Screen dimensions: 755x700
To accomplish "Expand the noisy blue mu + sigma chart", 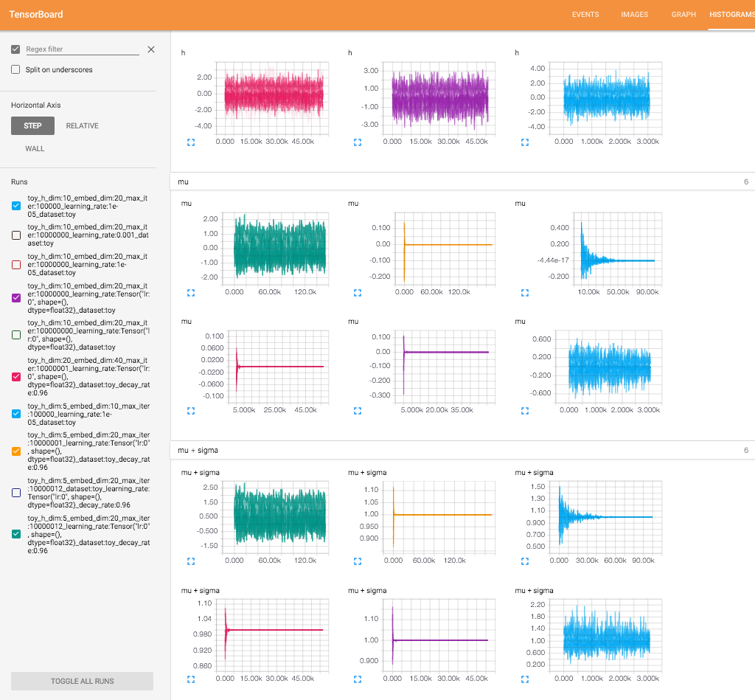I will click(x=525, y=679).
